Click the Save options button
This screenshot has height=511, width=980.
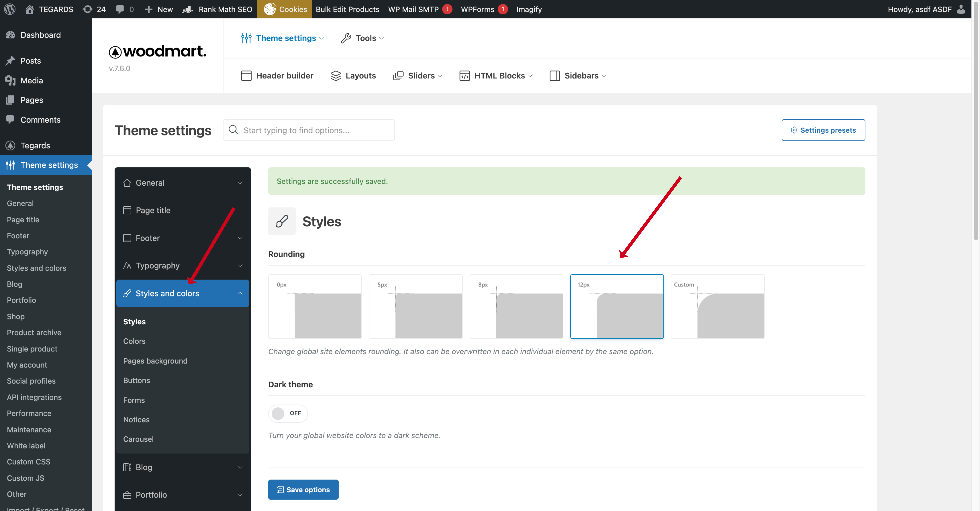pyautogui.click(x=303, y=490)
